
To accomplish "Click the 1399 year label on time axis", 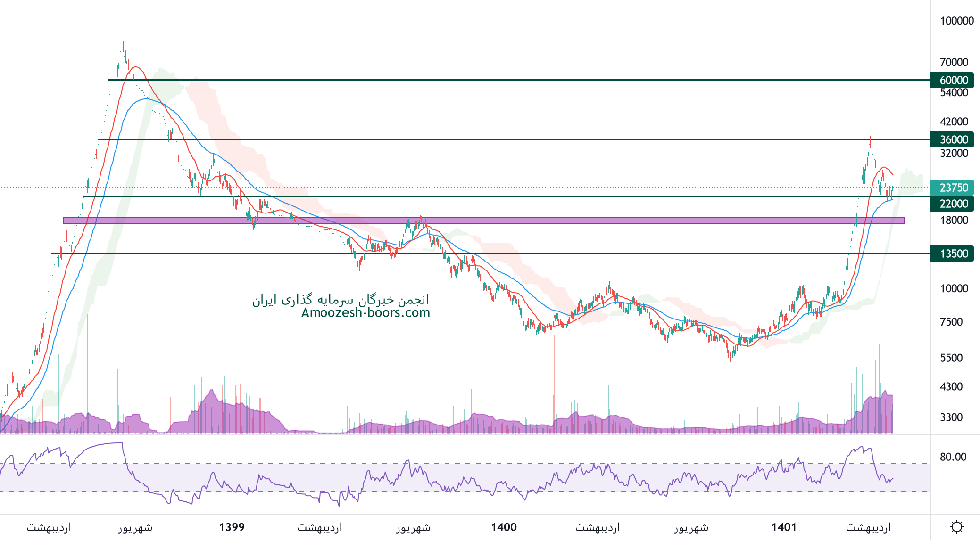I will 232,527.
